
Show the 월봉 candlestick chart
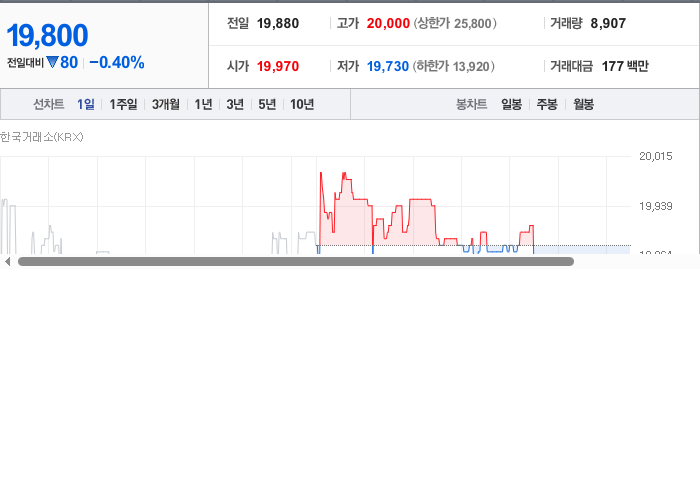tap(583, 104)
